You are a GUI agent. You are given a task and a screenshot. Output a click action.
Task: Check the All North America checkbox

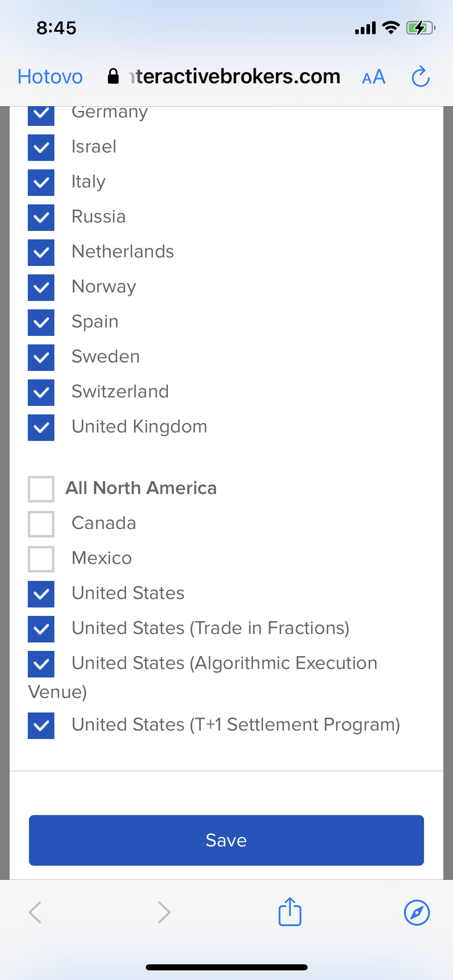tap(41, 489)
